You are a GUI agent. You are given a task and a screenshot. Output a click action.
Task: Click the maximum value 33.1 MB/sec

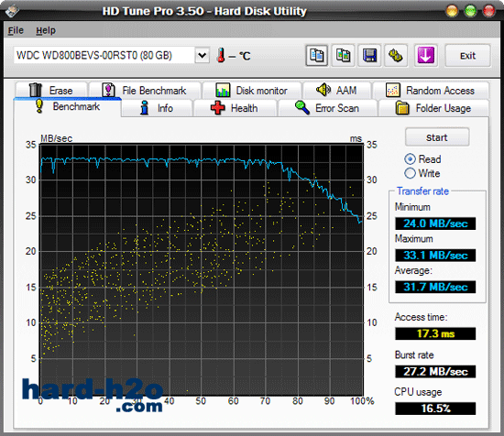tap(435, 256)
